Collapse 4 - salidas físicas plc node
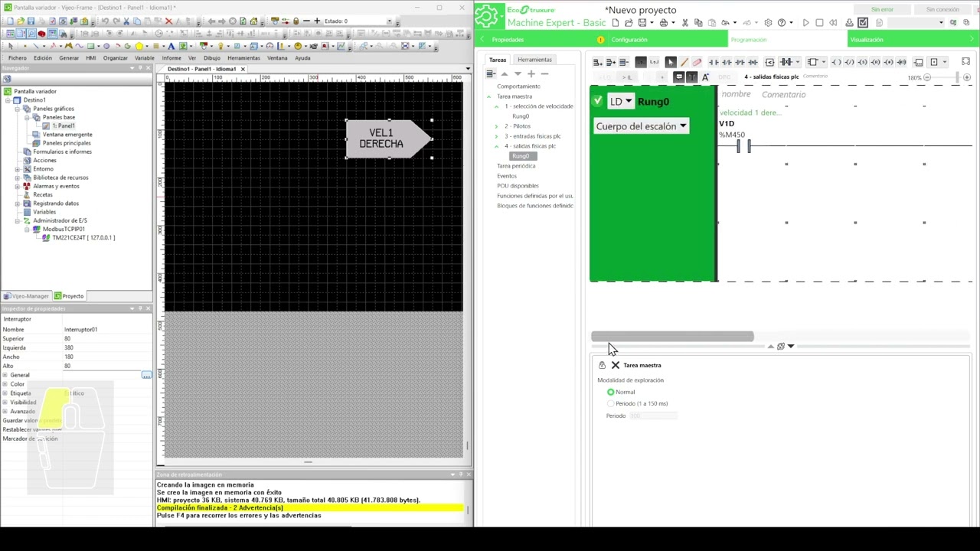This screenshot has width=980, height=551. tap(496, 146)
